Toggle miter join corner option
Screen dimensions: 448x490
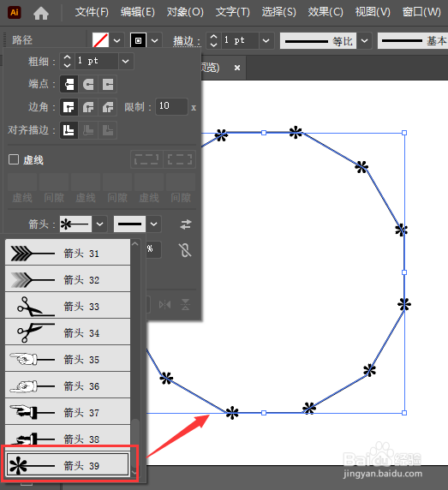click(x=69, y=107)
